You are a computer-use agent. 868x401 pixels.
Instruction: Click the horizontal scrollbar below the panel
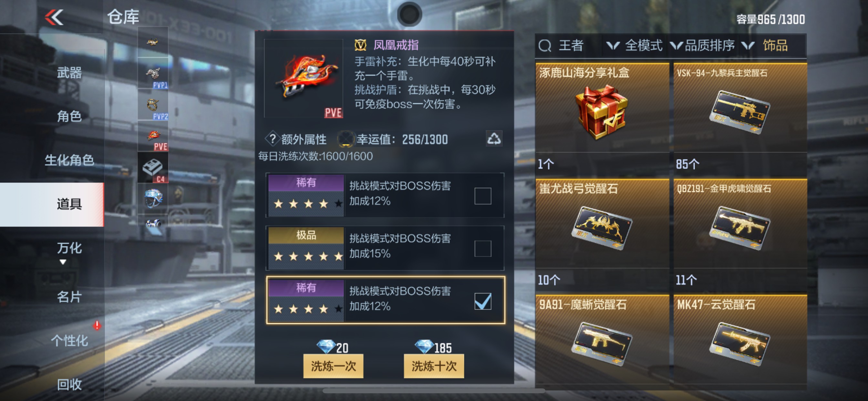[x=434, y=391]
